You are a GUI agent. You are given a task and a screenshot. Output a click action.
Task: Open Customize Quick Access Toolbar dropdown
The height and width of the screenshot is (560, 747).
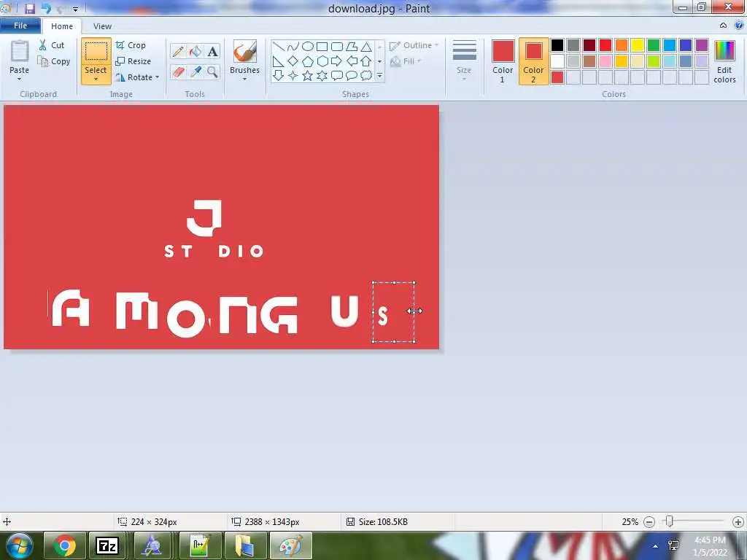75,9
